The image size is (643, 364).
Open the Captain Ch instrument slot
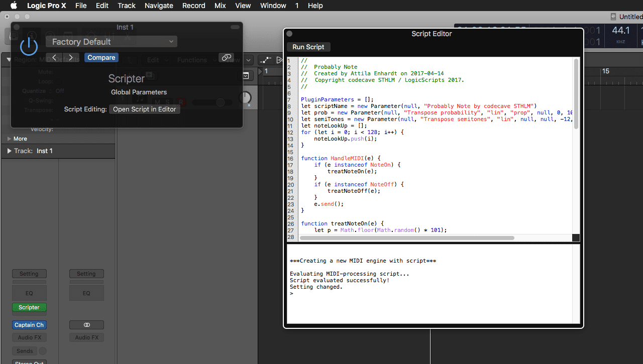pyautogui.click(x=29, y=325)
